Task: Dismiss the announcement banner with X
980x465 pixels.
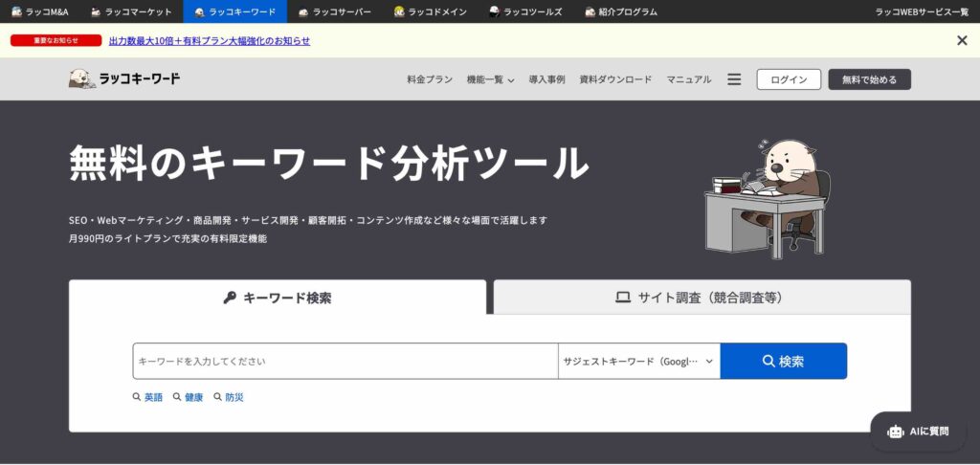Action: [x=962, y=40]
